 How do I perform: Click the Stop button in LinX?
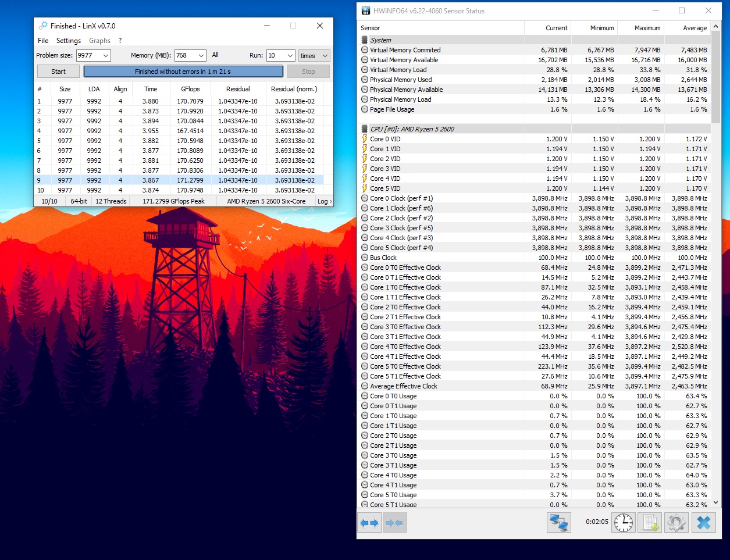308,72
